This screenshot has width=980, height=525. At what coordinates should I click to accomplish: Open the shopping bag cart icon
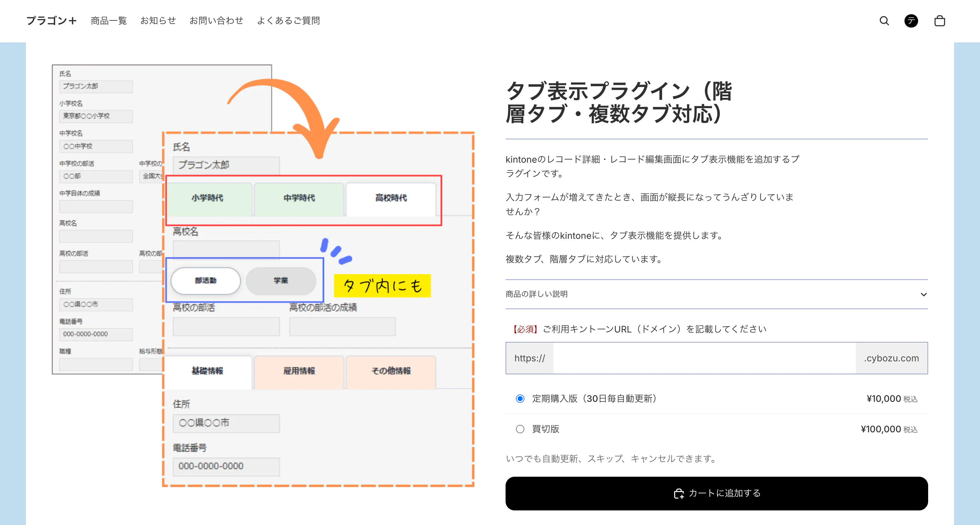click(939, 20)
